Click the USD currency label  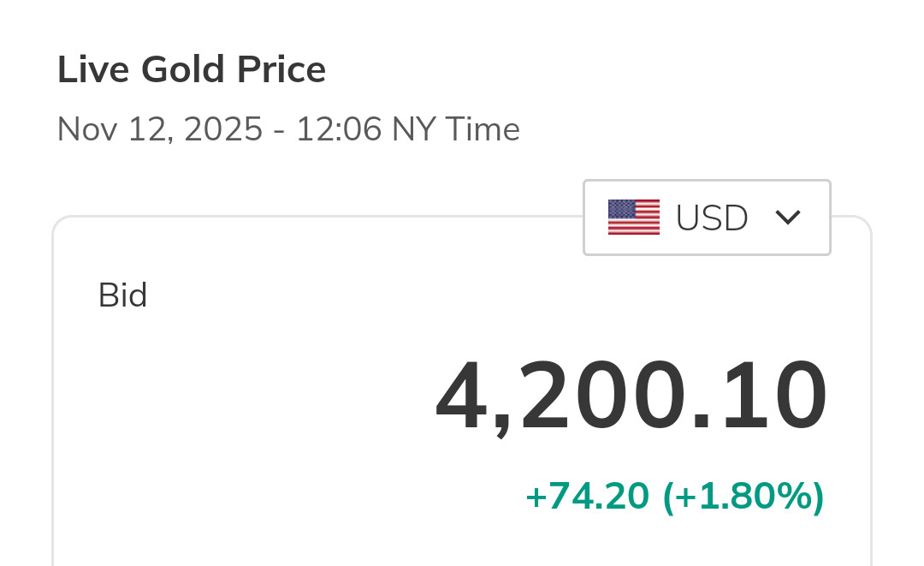pyautogui.click(x=712, y=218)
